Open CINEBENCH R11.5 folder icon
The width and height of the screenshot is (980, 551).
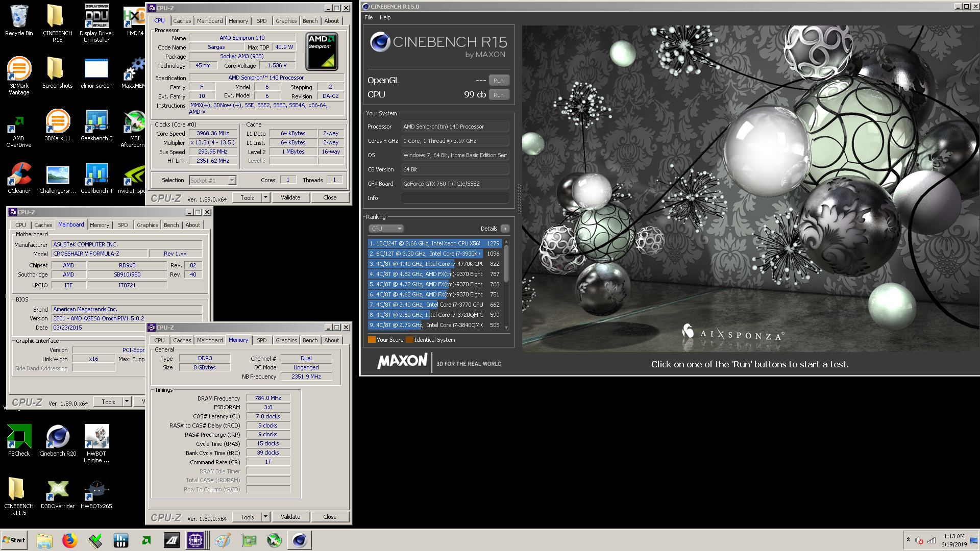coord(19,496)
